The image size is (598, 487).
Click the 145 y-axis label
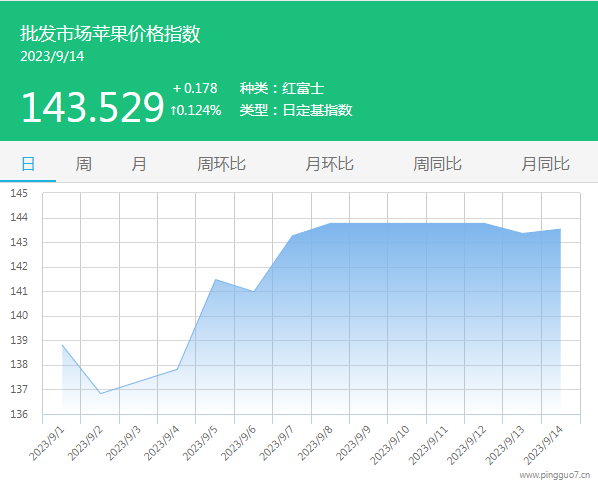pos(19,193)
